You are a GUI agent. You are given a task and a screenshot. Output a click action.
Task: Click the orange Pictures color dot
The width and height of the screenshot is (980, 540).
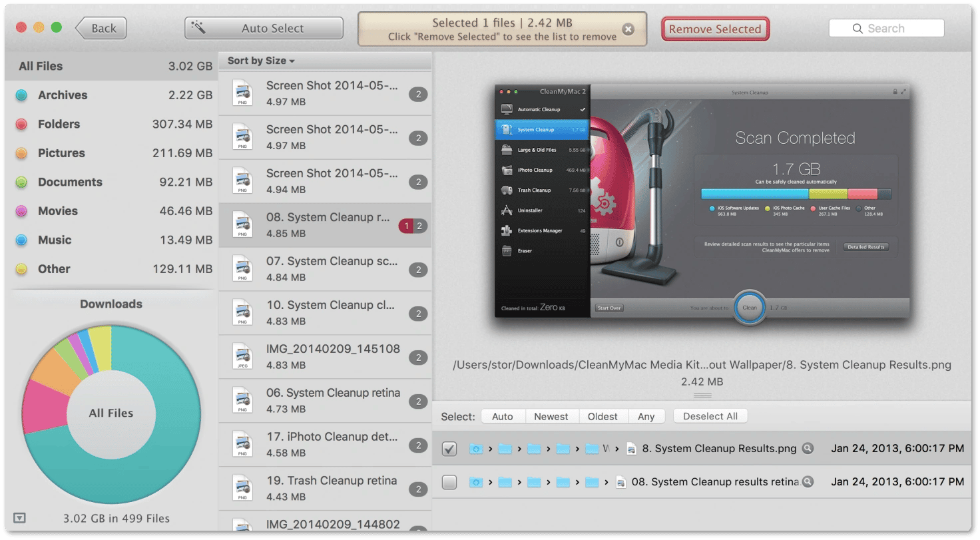click(21, 153)
